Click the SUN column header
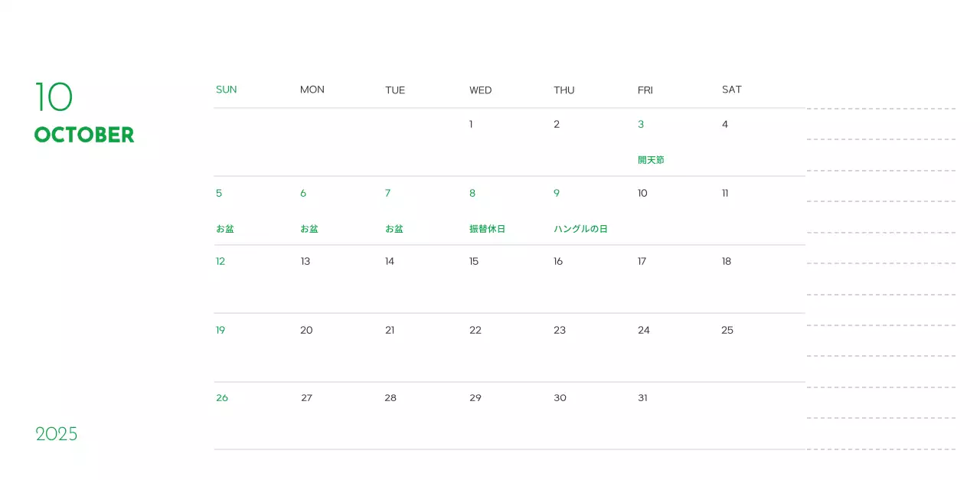This screenshot has width=980, height=480. (x=226, y=90)
